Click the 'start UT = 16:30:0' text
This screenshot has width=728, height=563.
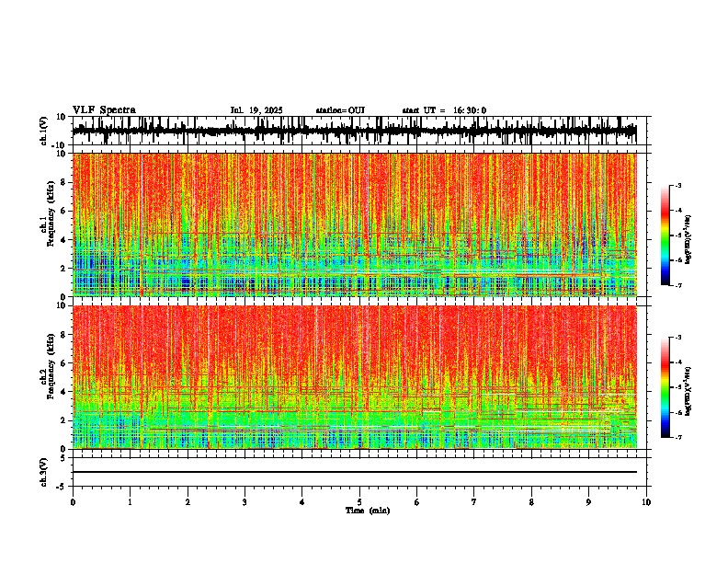444,110
